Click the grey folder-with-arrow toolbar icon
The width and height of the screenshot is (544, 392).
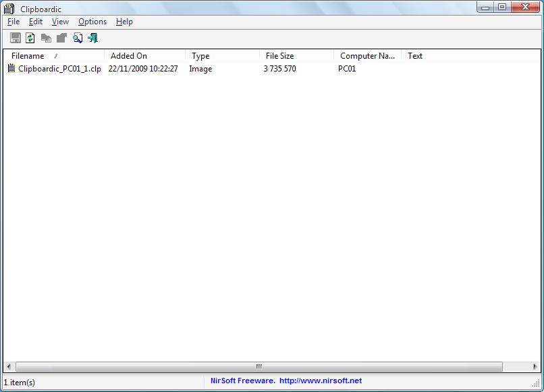click(61, 38)
